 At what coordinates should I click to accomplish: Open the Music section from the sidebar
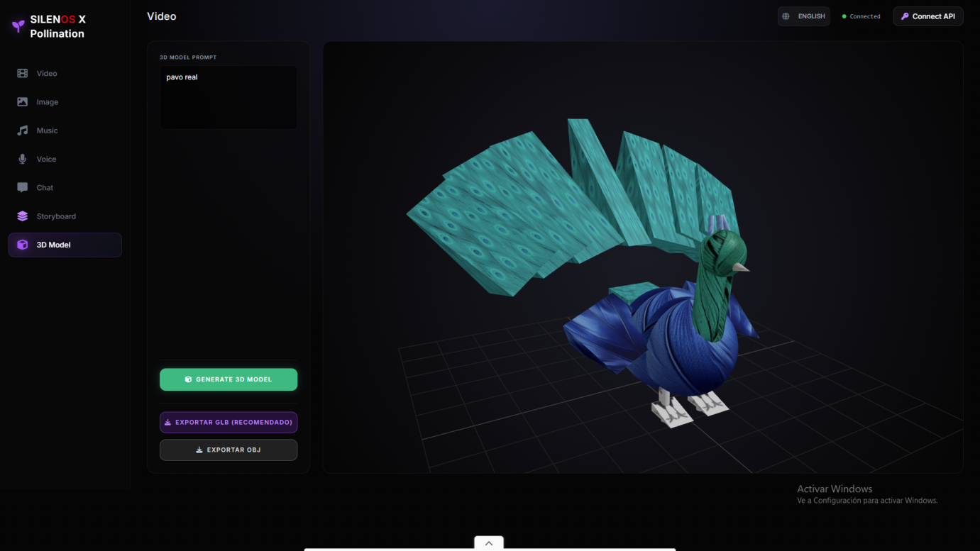tap(46, 130)
